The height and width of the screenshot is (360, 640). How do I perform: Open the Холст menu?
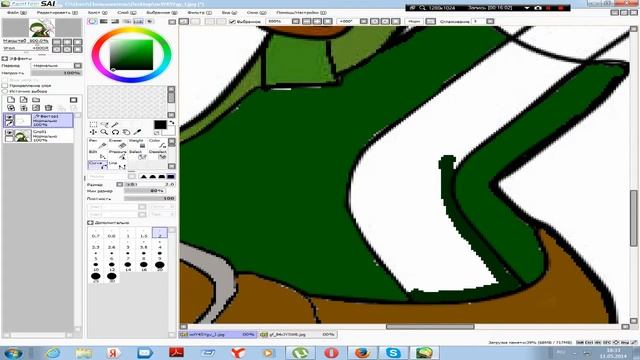(98, 13)
